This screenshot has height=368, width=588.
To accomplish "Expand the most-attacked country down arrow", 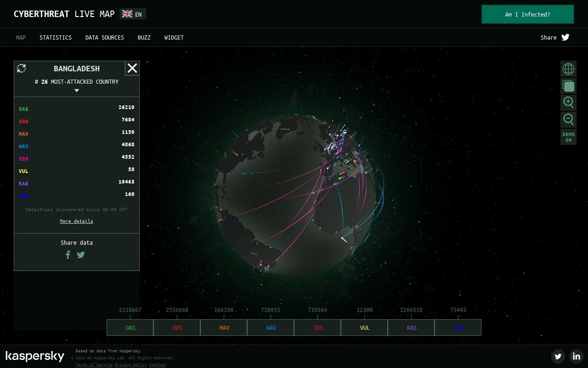I will tap(77, 91).
